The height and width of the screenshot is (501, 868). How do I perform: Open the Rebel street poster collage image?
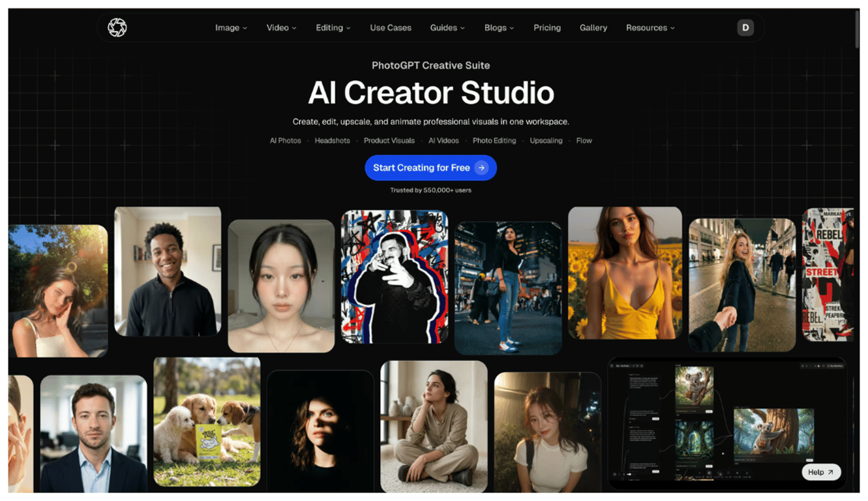pos(828,275)
